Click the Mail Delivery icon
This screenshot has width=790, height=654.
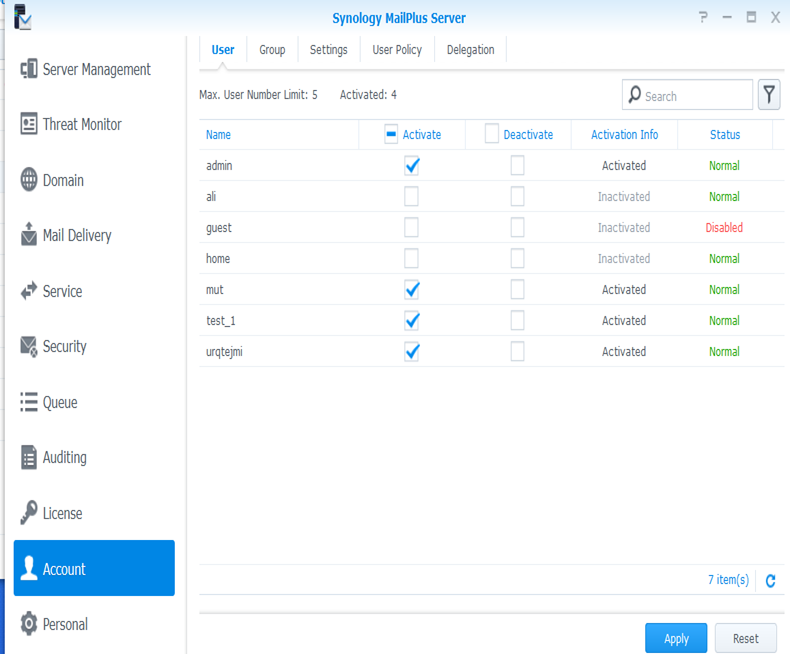click(x=29, y=235)
